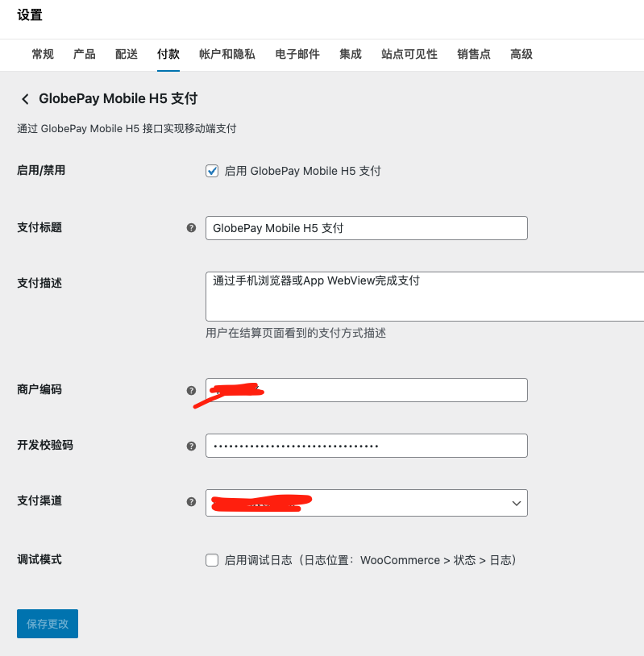Go to the 配送 tab
This screenshot has height=656, width=644.
pyautogui.click(x=127, y=55)
